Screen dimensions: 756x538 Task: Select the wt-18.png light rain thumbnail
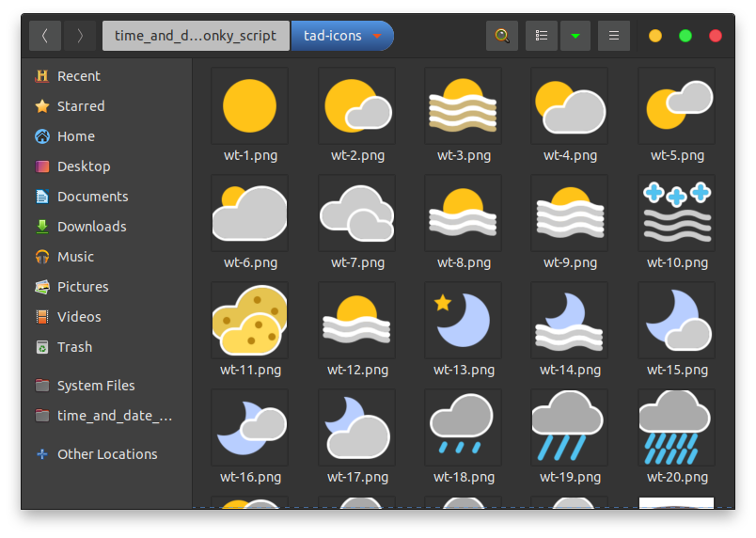463,428
